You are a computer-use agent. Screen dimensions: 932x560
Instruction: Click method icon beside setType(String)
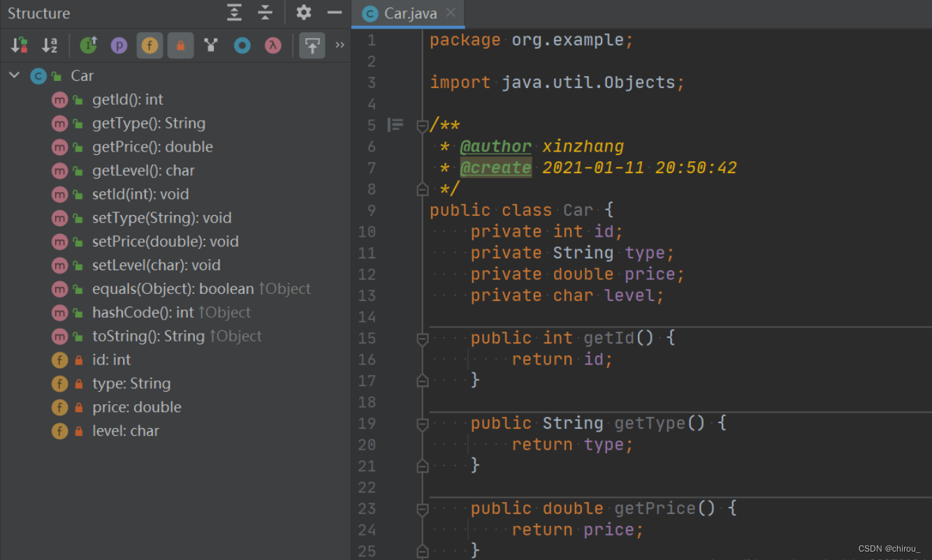[x=59, y=219]
